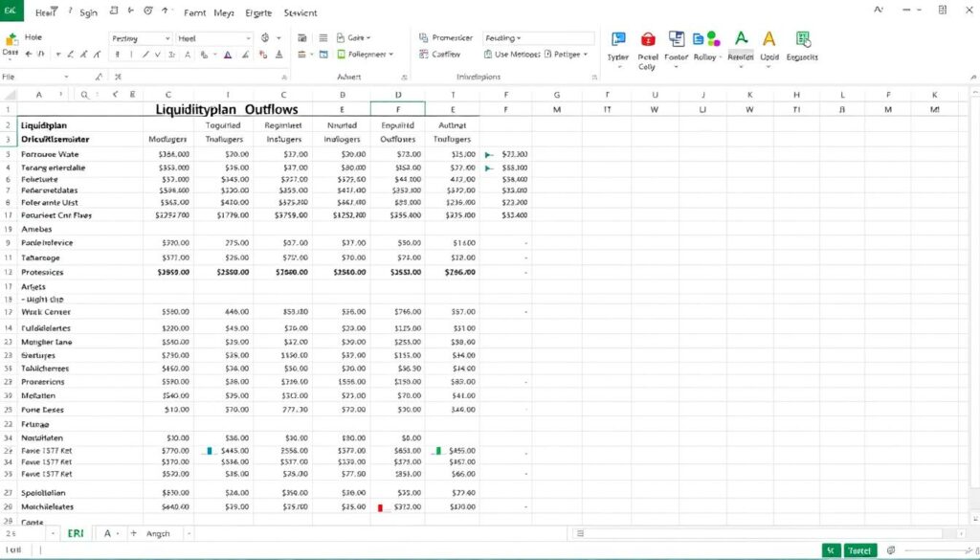The image size is (980, 560).
Task: Open the Sgin ribbon tab
Action: pyautogui.click(x=88, y=11)
